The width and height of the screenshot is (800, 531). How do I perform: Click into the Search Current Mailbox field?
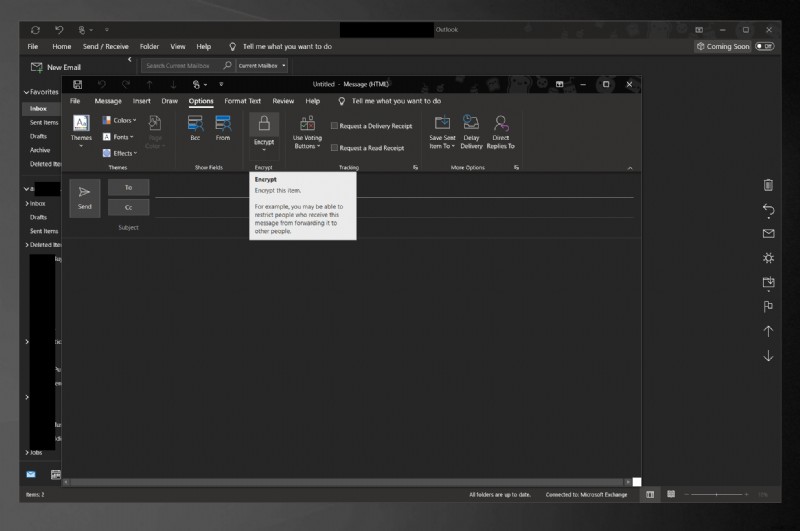pyautogui.click(x=187, y=66)
